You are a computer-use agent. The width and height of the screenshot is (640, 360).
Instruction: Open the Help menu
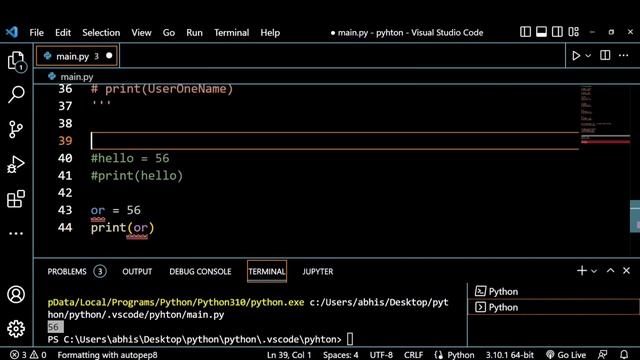[x=270, y=33]
